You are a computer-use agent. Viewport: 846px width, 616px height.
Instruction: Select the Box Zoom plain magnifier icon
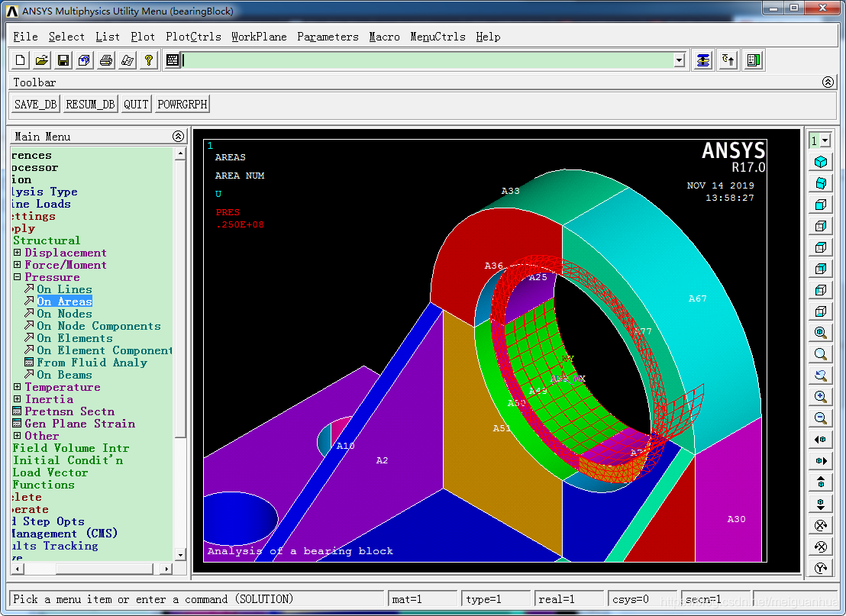tap(821, 354)
